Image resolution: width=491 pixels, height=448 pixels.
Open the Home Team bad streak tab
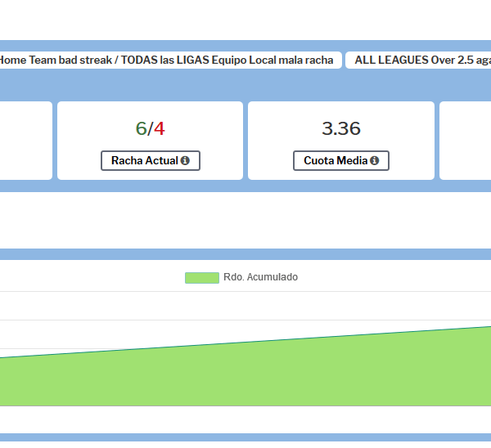[x=166, y=60]
